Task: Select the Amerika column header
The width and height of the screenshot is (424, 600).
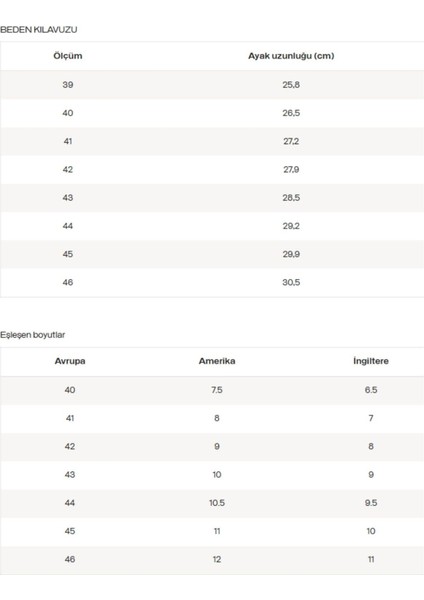Action: click(217, 361)
